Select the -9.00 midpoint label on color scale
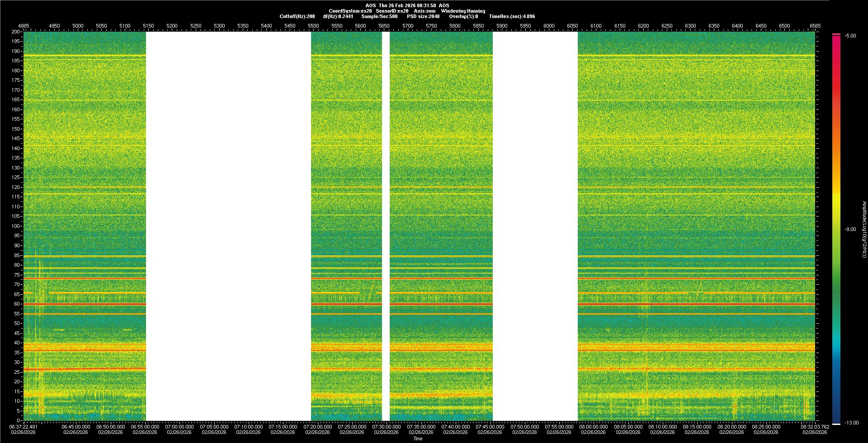This screenshot has width=868, height=443. pos(850,229)
